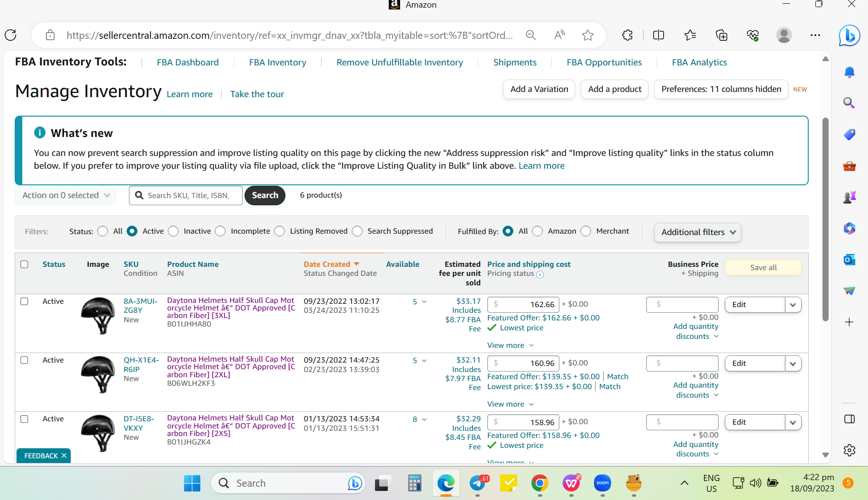Viewport: 868px width, 500px height.
Task: Open Remove Unfulfillable Inventory tab
Action: 400,63
